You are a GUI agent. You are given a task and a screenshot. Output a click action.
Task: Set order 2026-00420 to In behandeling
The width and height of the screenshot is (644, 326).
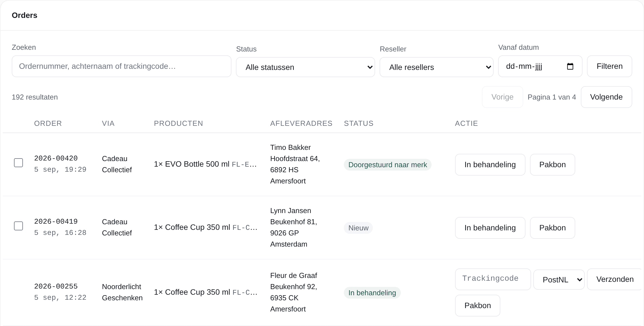coord(490,165)
